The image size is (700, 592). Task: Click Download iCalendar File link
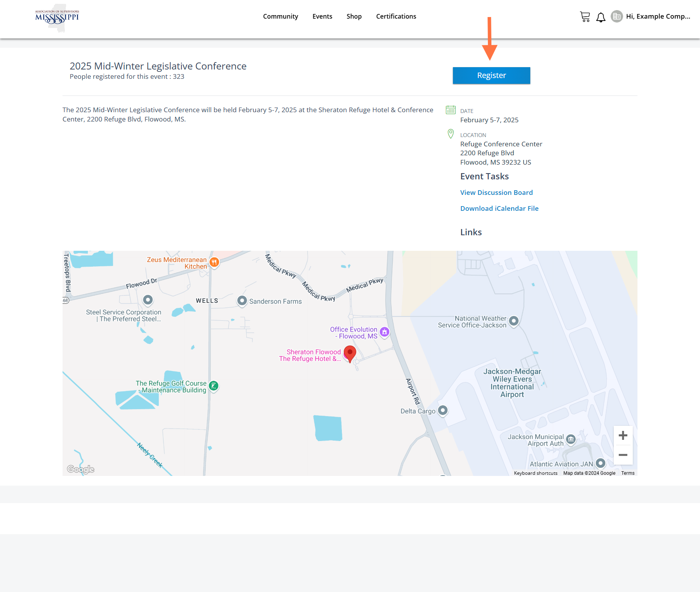click(499, 208)
